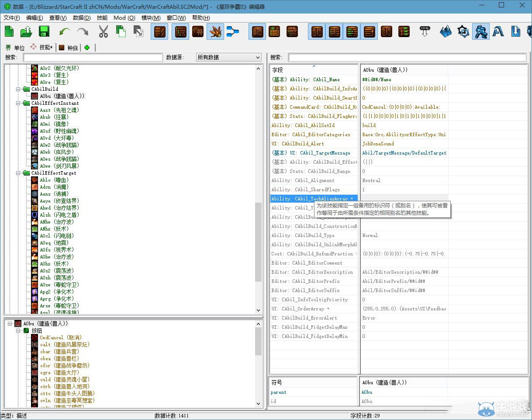
Task: Open the Trigger module gear icon
Action: click(x=463, y=31)
